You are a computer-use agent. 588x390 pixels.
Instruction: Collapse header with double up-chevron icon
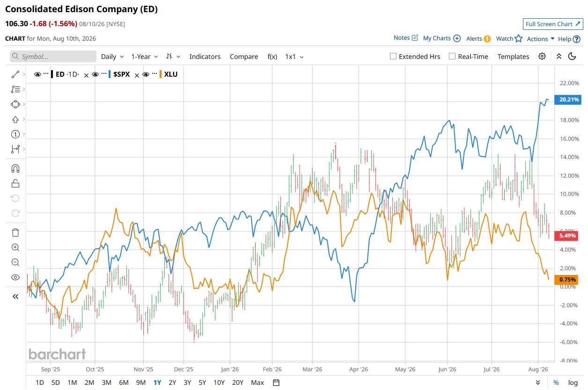[559, 56]
